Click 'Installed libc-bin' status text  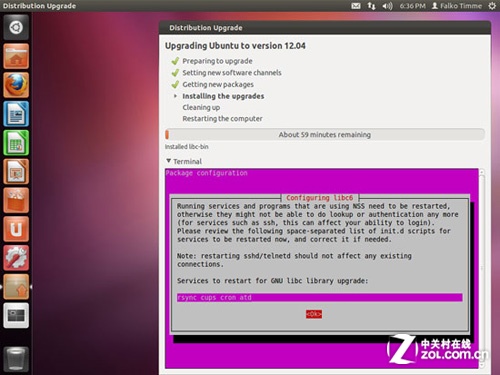point(187,147)
